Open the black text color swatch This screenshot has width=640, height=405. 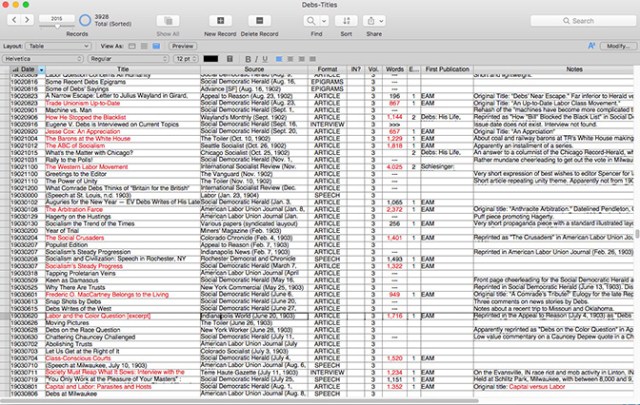coord(211,59)
